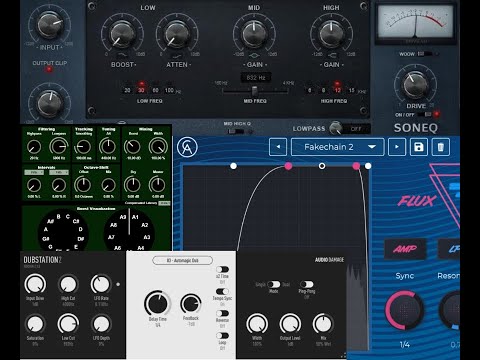Image resolution: width=480 pixels, height=360 pixels.
Task: Click the LOWPASS OFF value display
Action: click(x=356, y=129)
